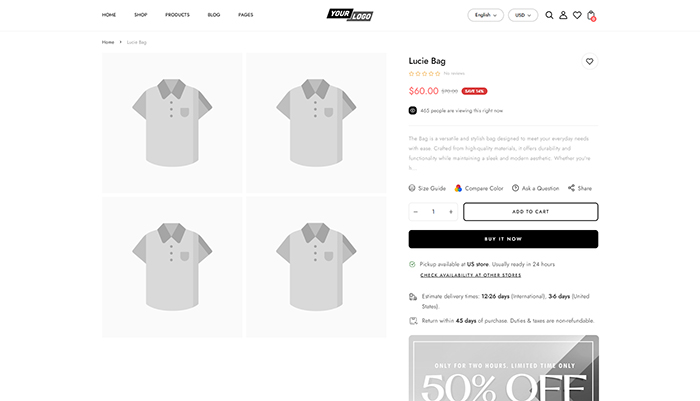Add Lucie Bag to wishlist heart

tap(590, 61)
